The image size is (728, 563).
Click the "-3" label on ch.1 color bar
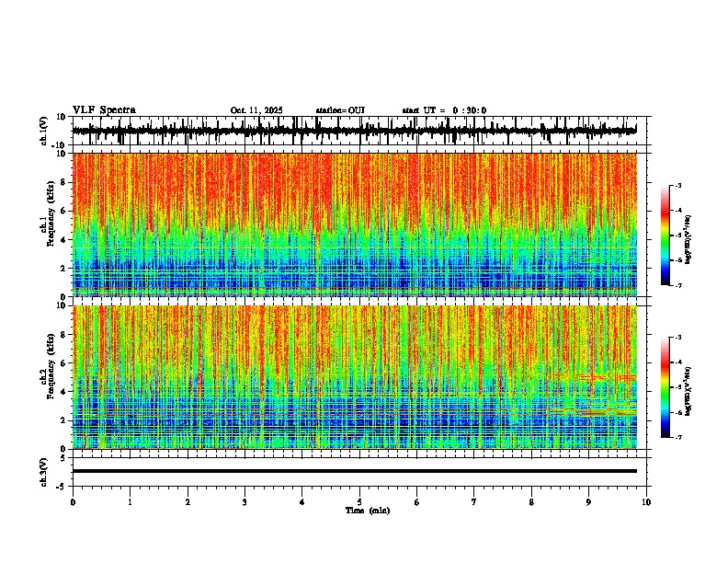677,186
